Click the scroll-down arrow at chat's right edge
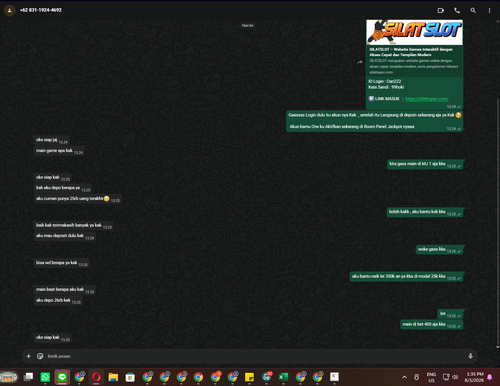Image resolution: width=500 pixels, height=386 pixels. click(498, 347)
